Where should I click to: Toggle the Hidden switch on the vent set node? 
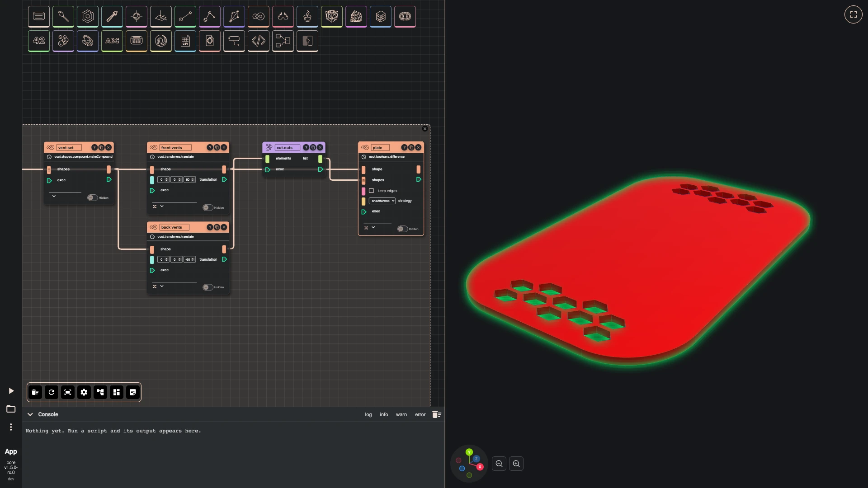click(x=92, y=197)
